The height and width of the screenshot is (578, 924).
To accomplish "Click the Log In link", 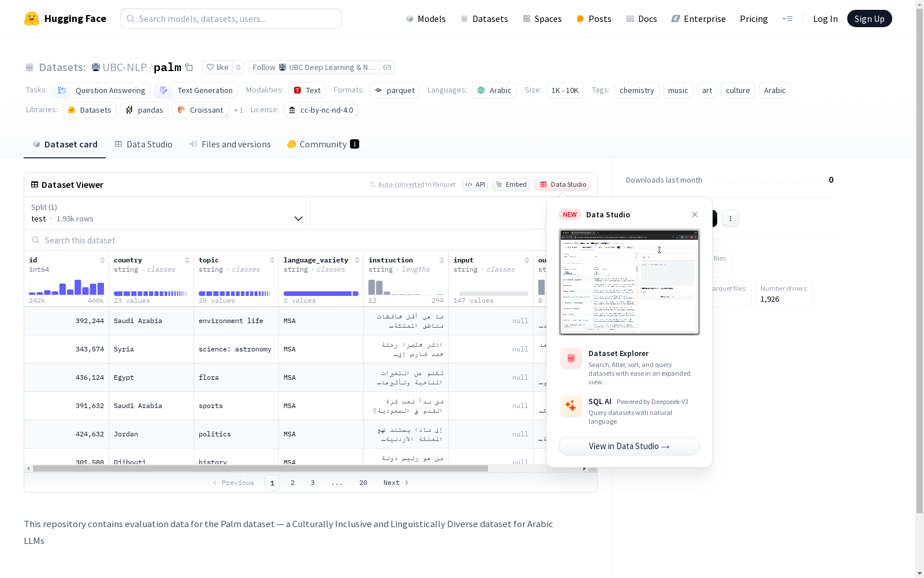I will pyautogui.click(x=825, y=18).
